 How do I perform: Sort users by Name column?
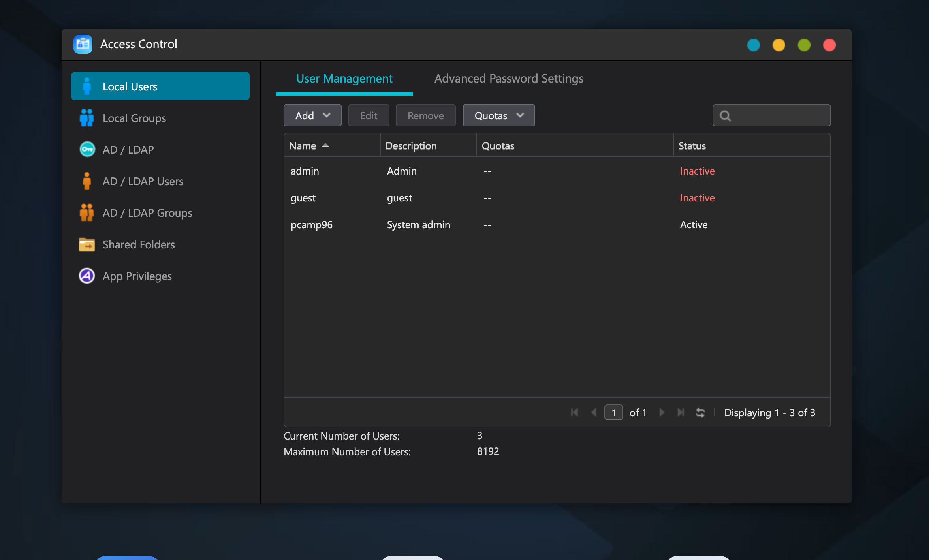click(x=332, y=146)
